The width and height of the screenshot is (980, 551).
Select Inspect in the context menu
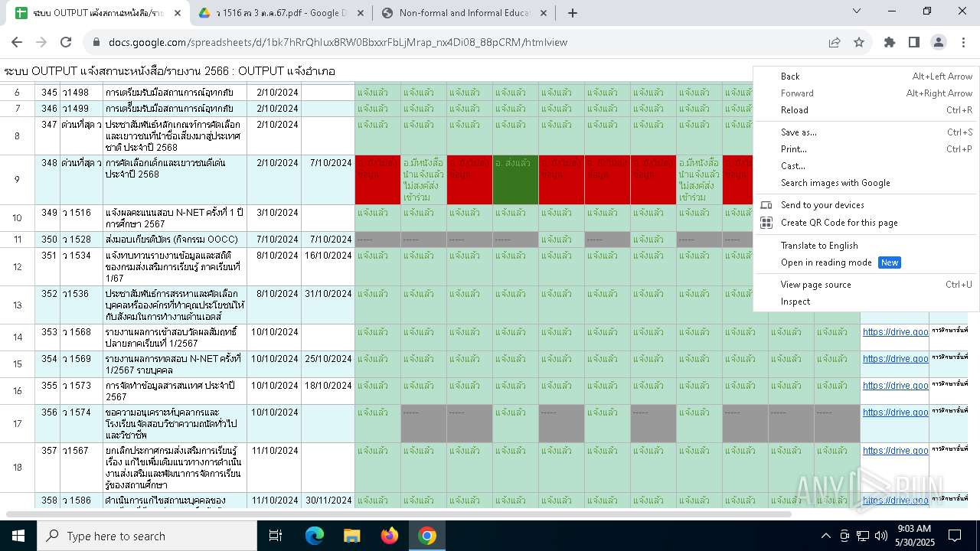coord(865,302)
